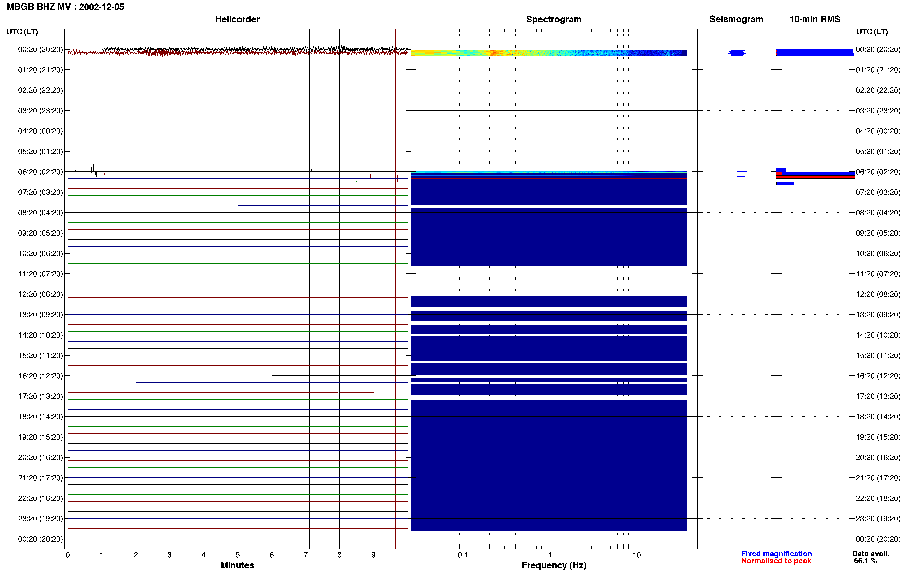The height and width of the screenshot is (578, 924).
Task: Click the "66.1 %" availability value
Action: (865, 561)
